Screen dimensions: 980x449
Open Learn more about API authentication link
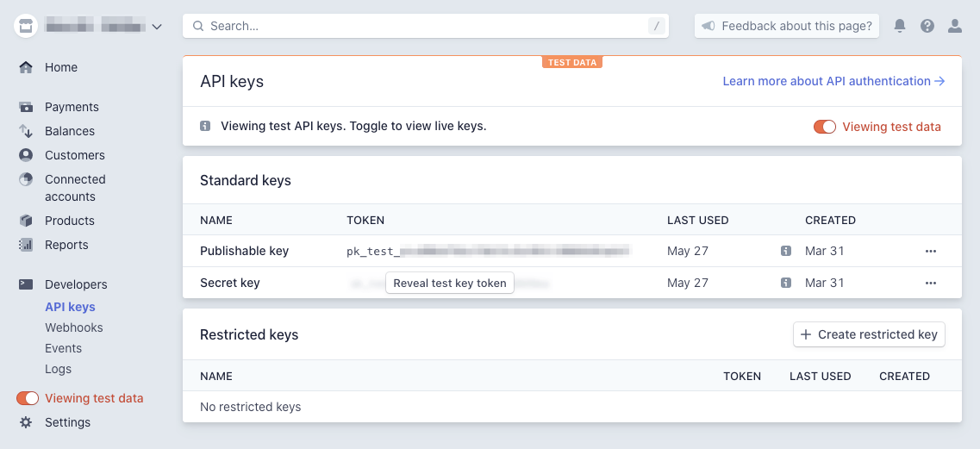tap(833, 81)
